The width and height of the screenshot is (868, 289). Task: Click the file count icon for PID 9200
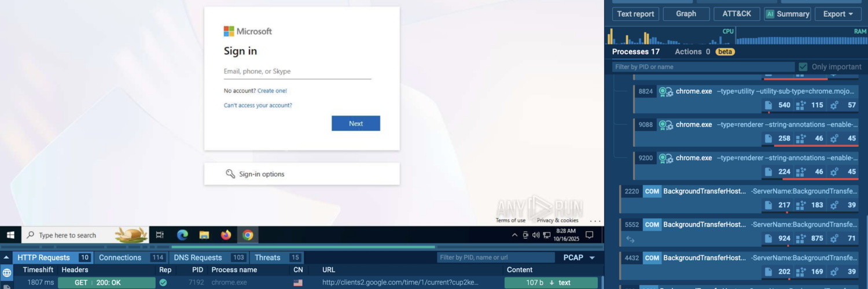[768, 172]
